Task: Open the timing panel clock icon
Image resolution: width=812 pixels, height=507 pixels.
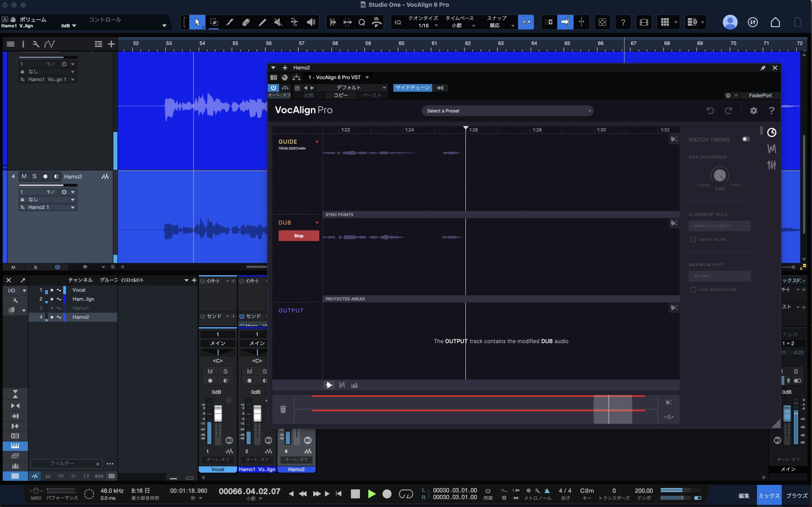Action: click(771, 132)
